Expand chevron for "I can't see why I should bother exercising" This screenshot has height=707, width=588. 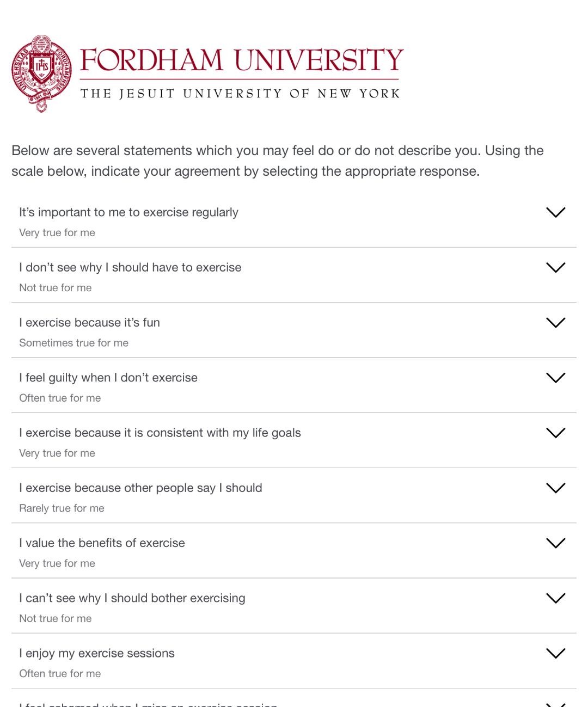click(556, 598)
